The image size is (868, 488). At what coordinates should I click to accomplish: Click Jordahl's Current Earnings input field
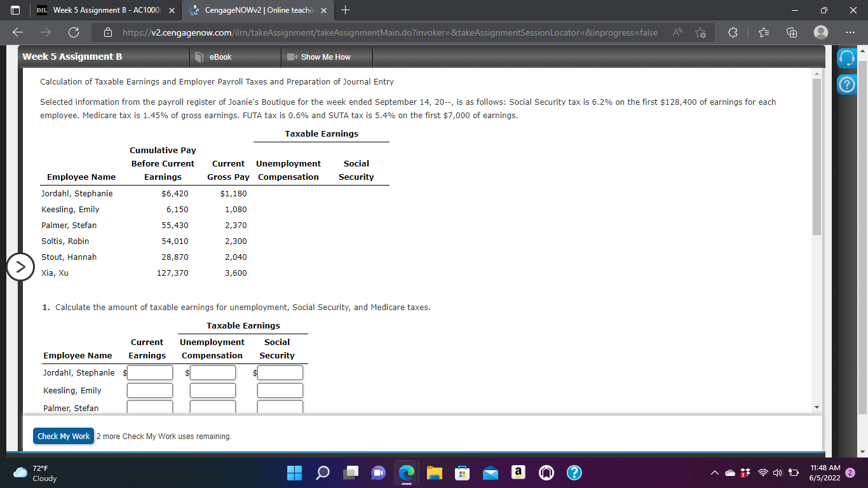coord(149,372)
